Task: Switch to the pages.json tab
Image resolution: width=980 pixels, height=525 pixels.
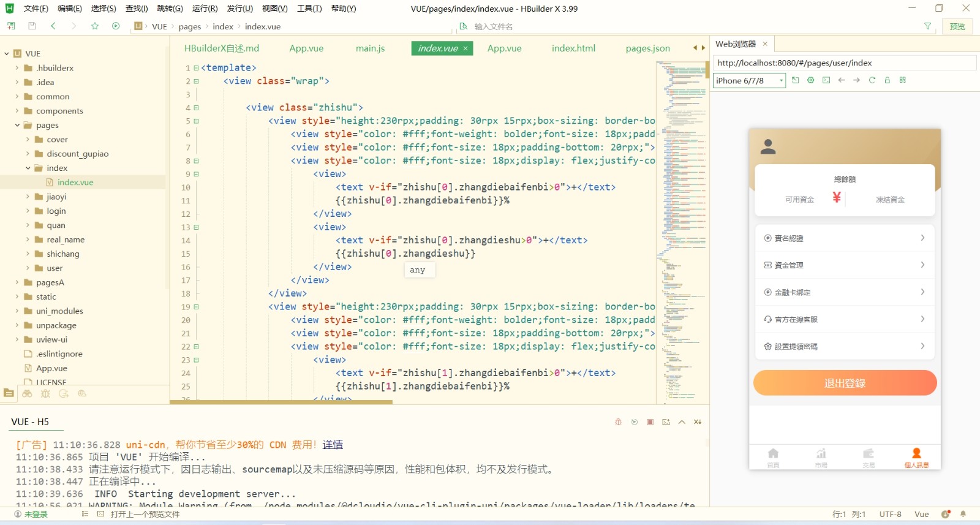Action: [647, 48]
